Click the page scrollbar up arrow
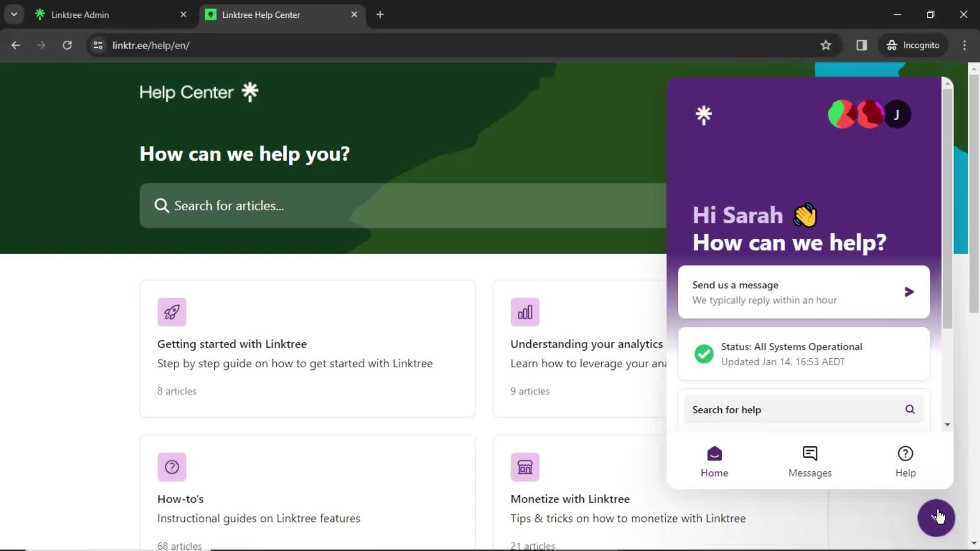This screenshot has width=980, height=551. tap(974, 68)
